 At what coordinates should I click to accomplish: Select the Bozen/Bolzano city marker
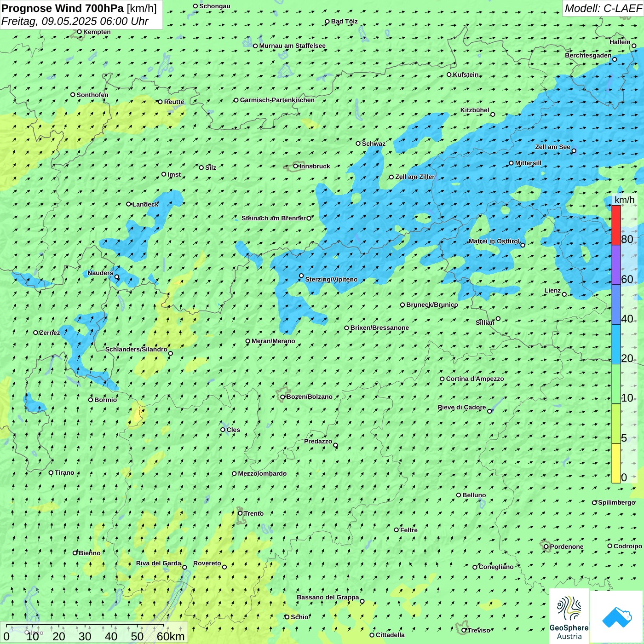[283, 397]
